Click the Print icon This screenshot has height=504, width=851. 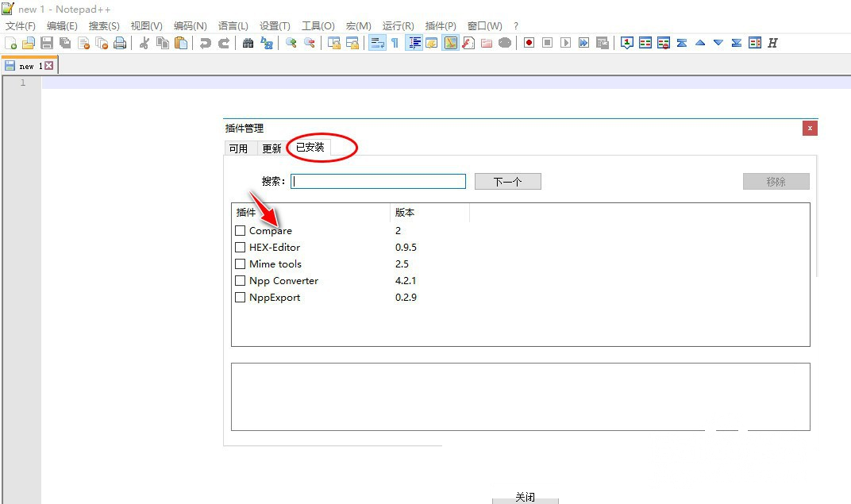tap(119, 43)
